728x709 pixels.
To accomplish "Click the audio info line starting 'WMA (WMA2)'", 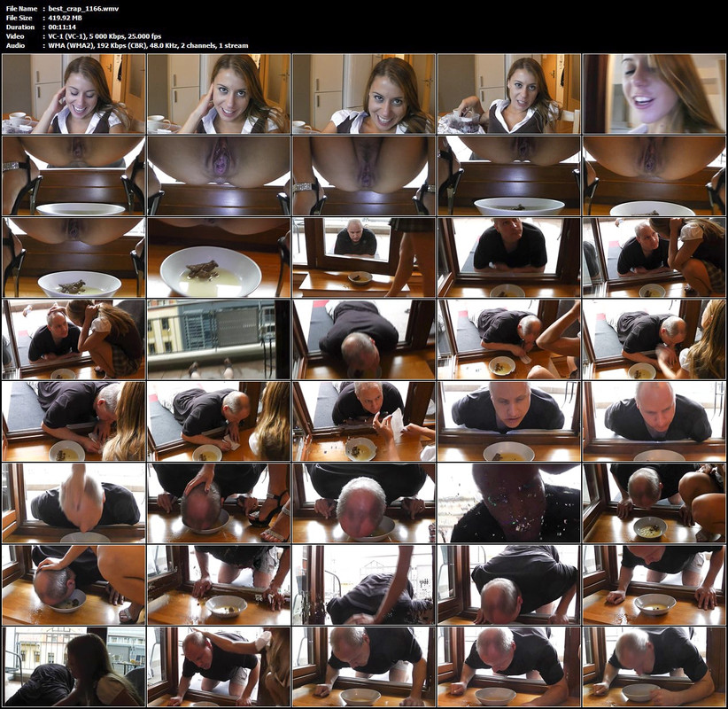I will coord(148,45).
